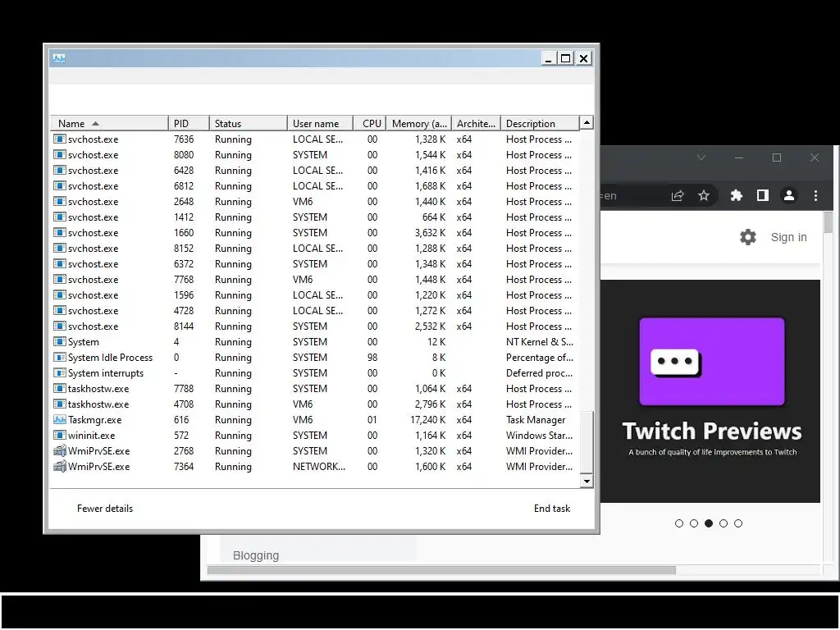
Task: Click the Taskmgr.exe process icon
Action: click(59, 419)
